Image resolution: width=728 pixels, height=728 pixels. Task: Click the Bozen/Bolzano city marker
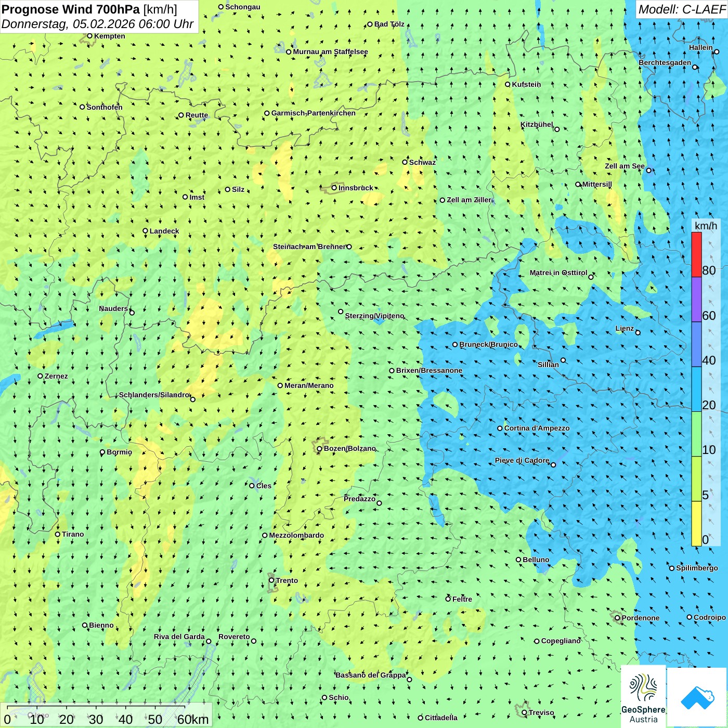[x=319, y=449]
